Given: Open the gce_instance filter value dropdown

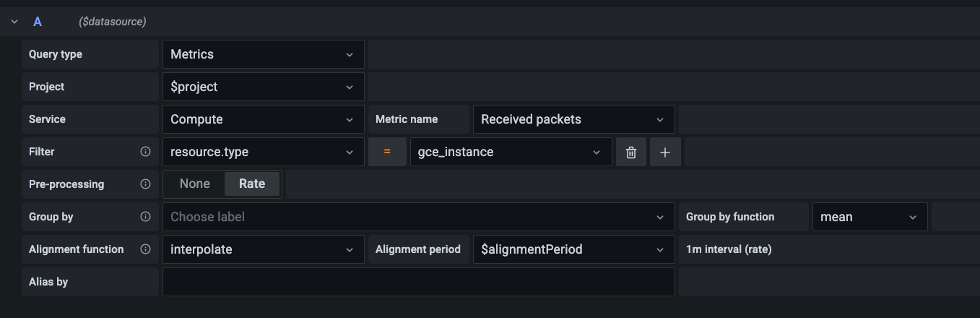Looking at the screenshot, I should pos(510,152).
